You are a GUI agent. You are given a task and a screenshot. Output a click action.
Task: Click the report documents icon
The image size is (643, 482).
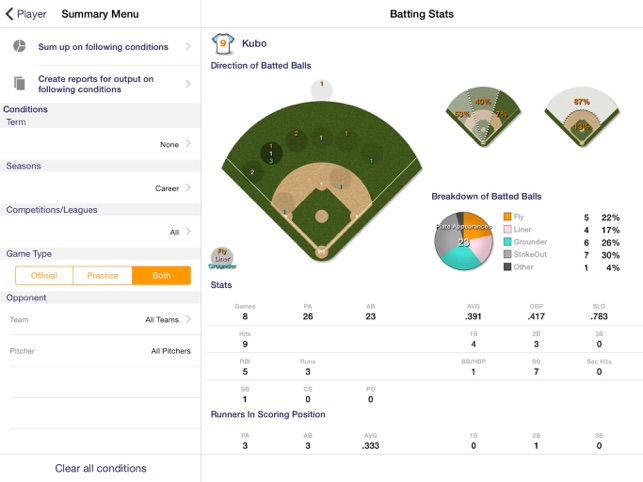pos(19,83)
